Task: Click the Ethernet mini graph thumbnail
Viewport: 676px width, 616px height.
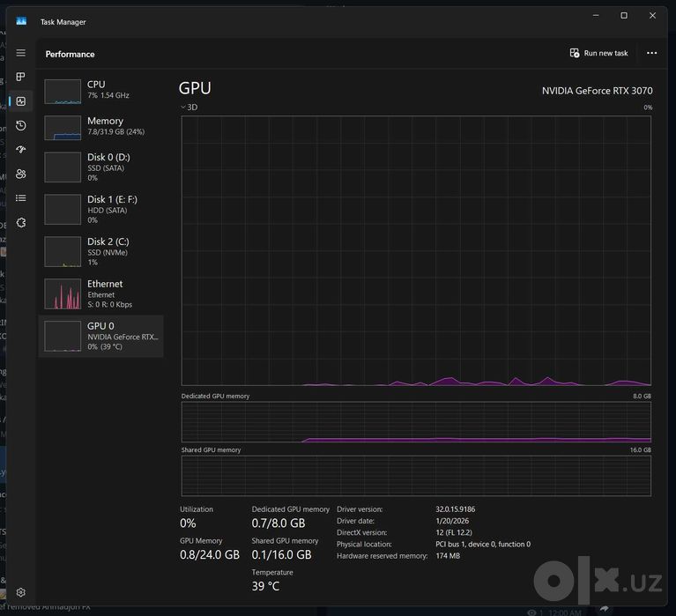Action: (x=63, y=293)
